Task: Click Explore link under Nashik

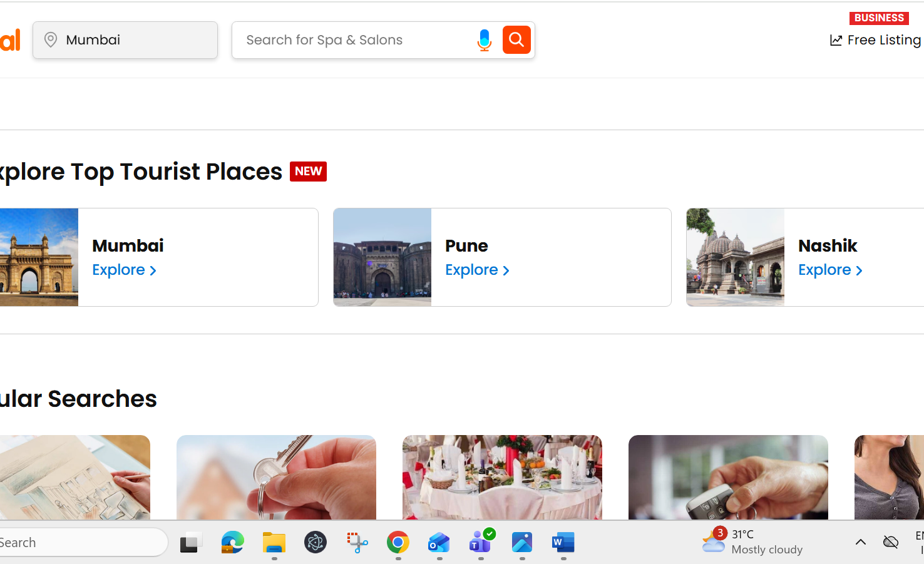Action: (x=830, y=270)
